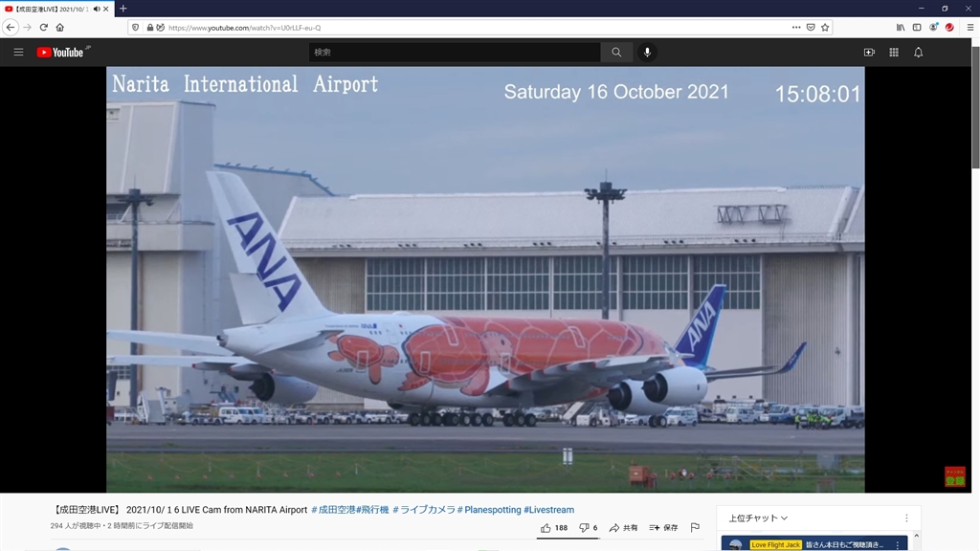
Task: Save page to Pocket
Action: 811,28
